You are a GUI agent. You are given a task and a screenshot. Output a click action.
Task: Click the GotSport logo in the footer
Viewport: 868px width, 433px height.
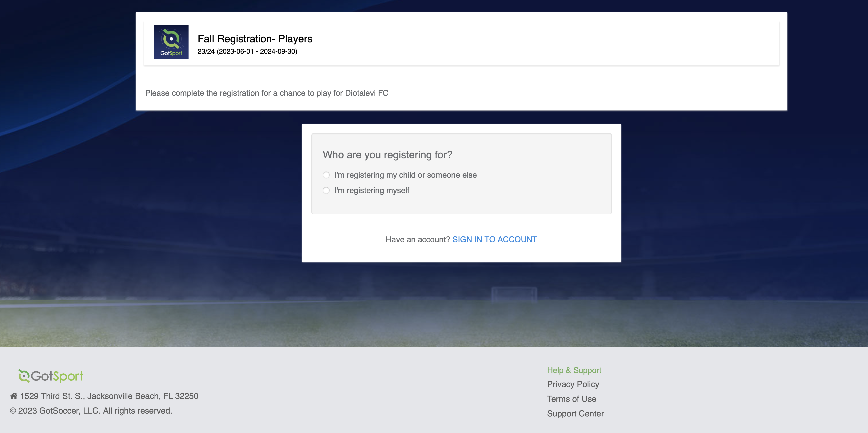[x=51, y=376]
